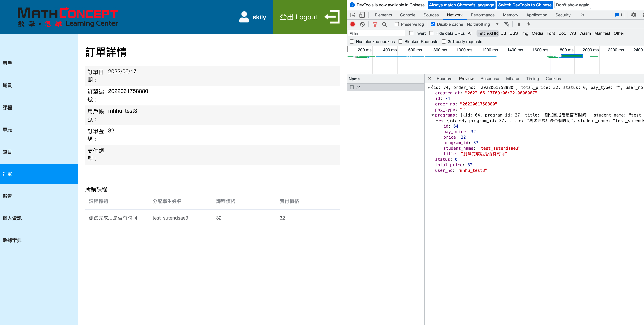Screen dimensions: 644x325
Task: Click the 登出 Logout button
Action: click(310, 17)
